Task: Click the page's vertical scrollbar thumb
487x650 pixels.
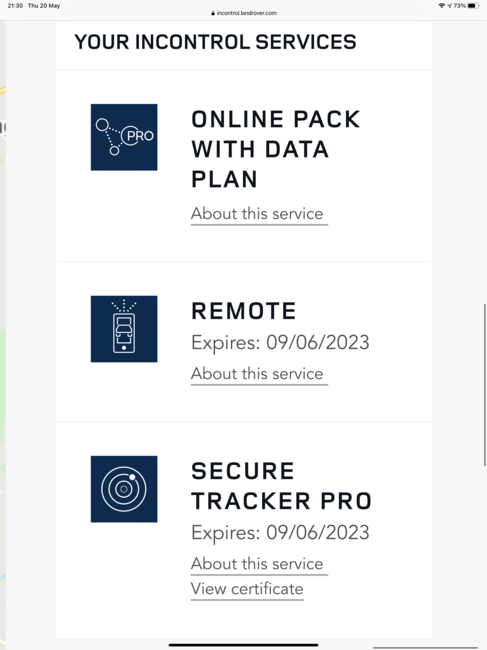Action: click(485, 385)
